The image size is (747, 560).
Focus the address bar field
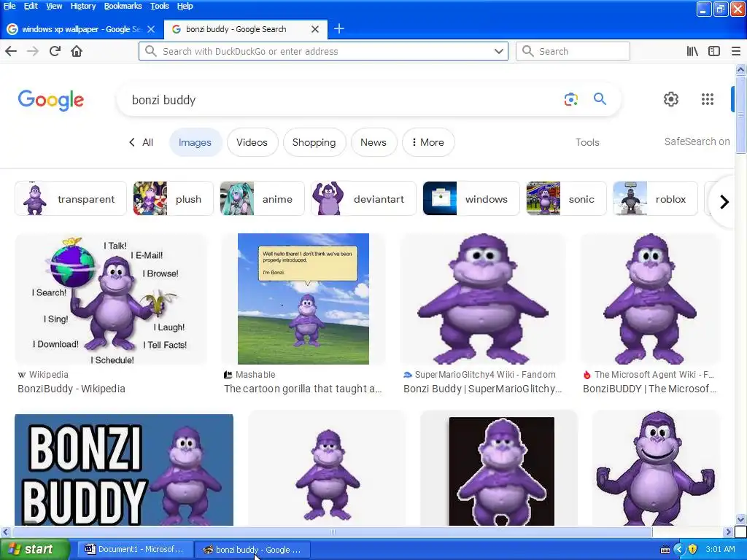[x=324, y=51]
